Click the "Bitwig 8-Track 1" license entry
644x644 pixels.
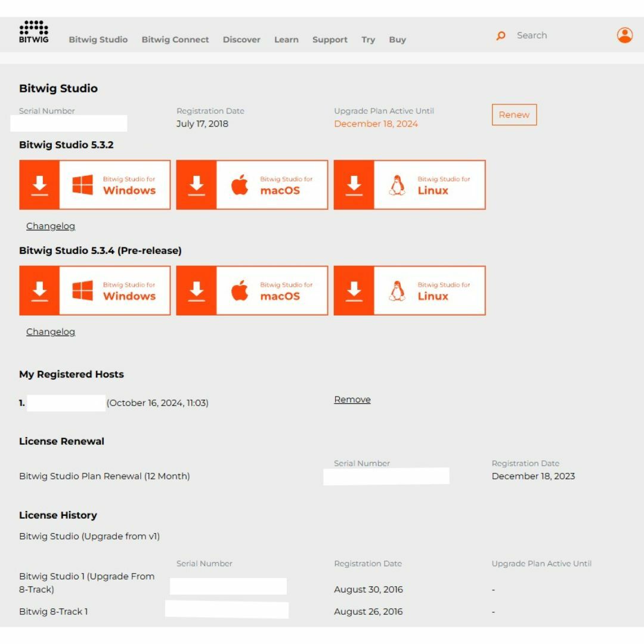(x=54, y=612)
